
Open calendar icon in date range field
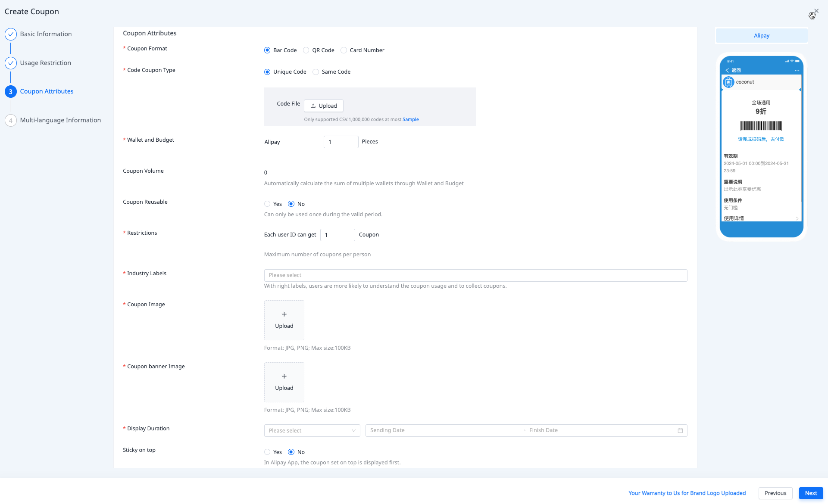[x=680, y=430]
